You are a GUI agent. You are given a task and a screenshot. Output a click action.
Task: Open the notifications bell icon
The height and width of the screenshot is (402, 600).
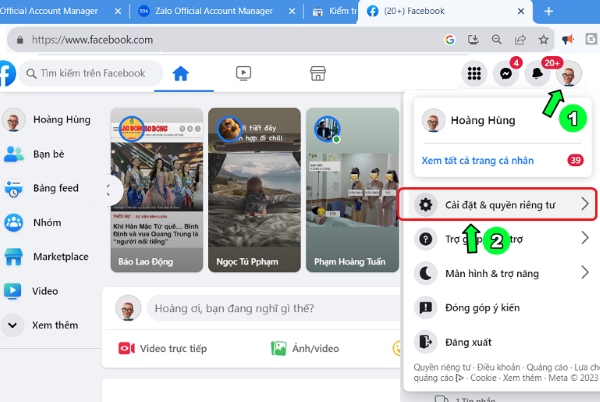(538, 74)
